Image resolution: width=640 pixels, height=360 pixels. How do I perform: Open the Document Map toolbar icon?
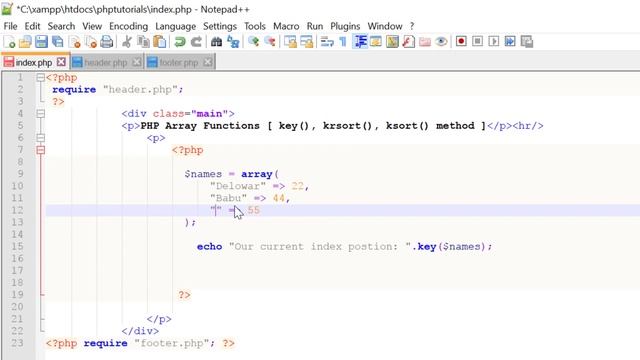(x=392, y=42)
